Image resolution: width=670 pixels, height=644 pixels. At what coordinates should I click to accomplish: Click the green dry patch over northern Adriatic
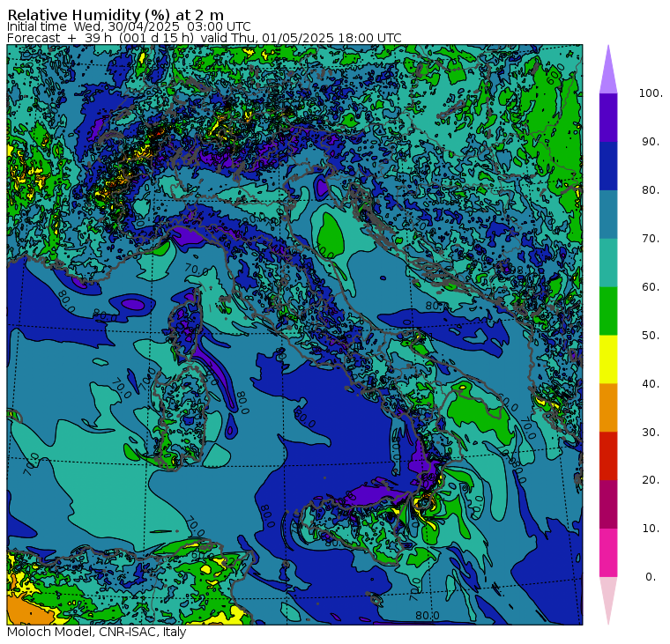[331, 235]
